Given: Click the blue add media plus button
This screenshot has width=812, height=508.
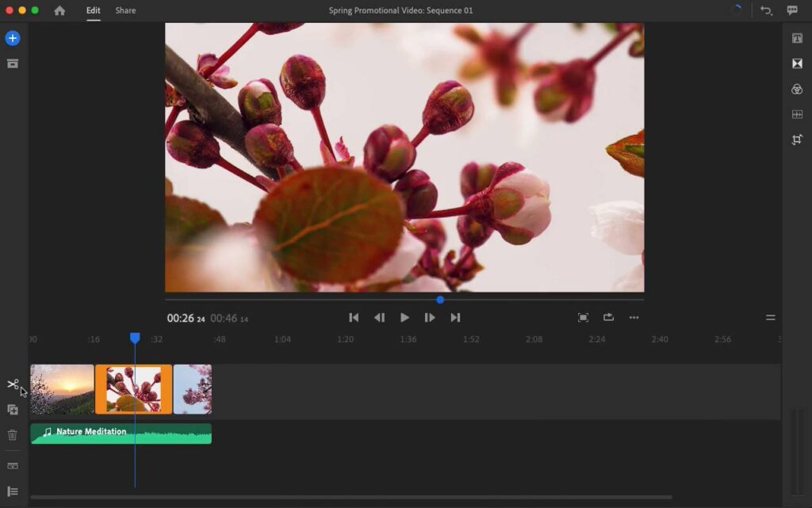Looking at the screenshot, I should [13, 38].
